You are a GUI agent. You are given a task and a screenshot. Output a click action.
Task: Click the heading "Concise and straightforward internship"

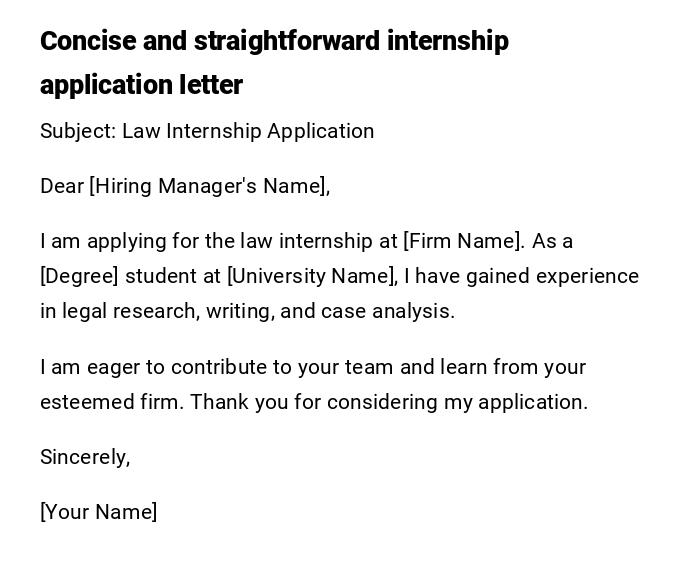point(274,42)
